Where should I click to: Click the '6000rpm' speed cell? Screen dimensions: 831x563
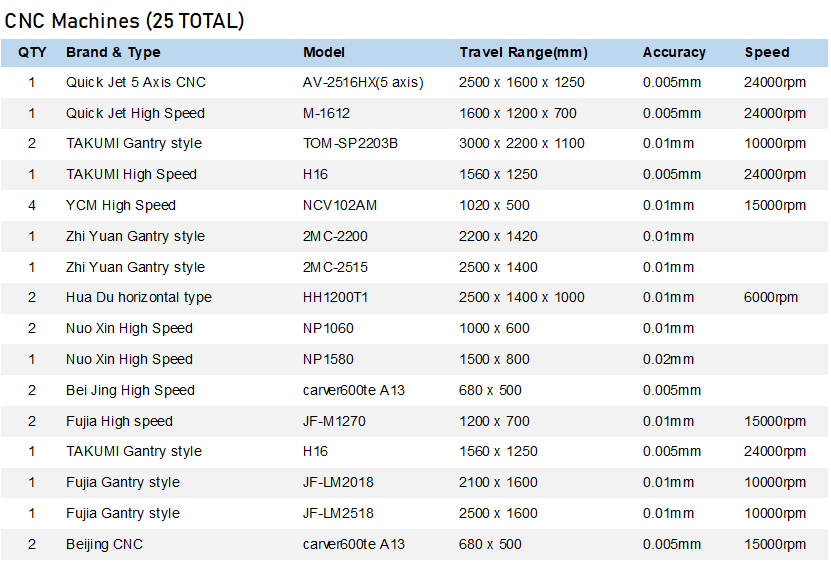point(771,297)
